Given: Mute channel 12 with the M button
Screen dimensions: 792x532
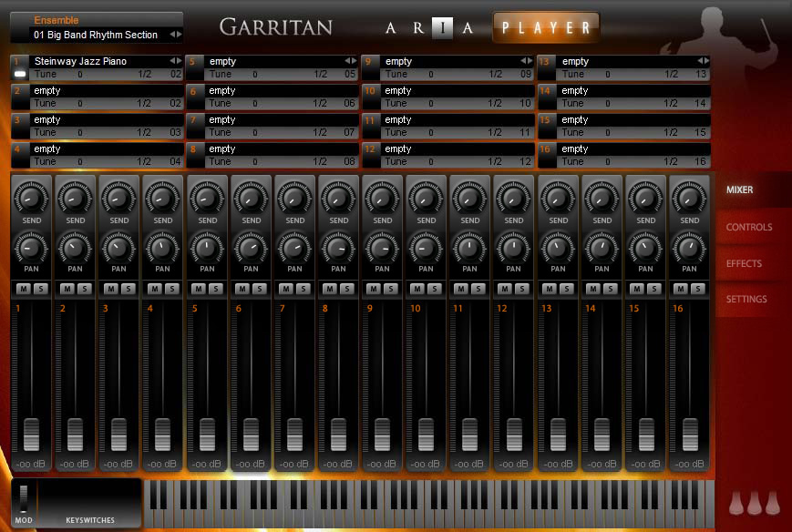Looking at the screenshot, I should [x=505, y=289].
